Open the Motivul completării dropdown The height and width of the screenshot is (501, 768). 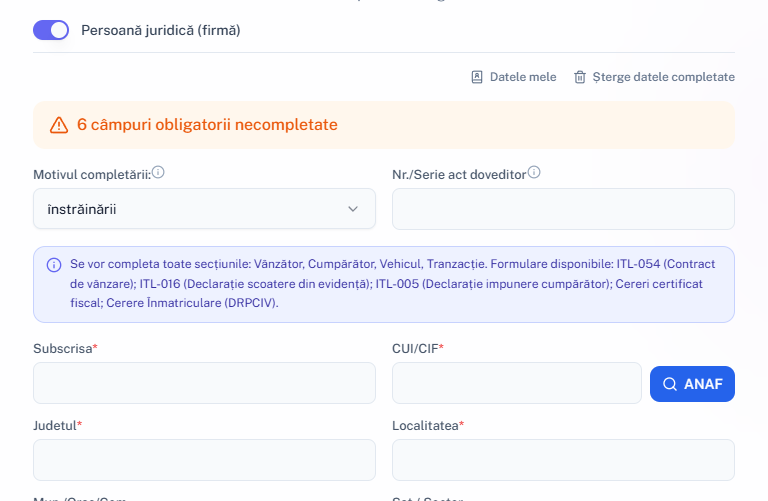pyautogui.click(x=204, y=209)
